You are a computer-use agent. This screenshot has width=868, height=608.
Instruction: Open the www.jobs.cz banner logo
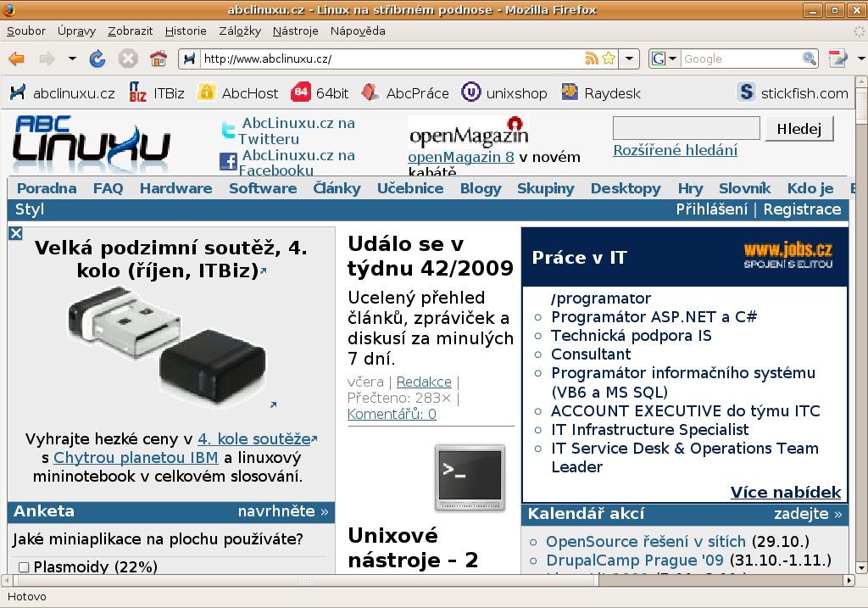(787, 256)
